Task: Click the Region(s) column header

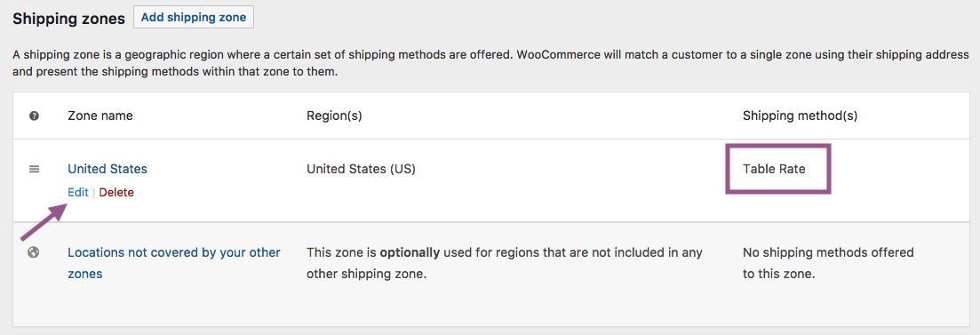Action: pyautogui.click(x=334, y=116)
